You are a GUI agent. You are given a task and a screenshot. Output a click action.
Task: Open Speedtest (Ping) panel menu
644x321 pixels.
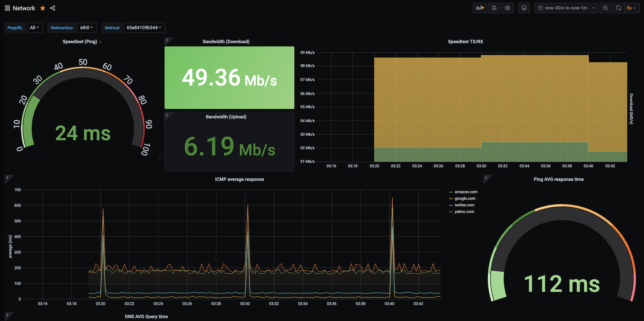[x=82, y=42]
